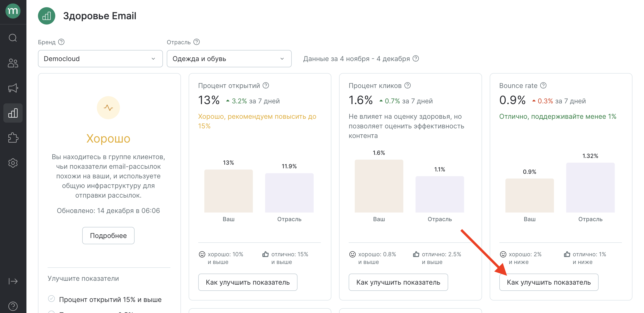
Task: Click the Подробнее button
Action: point(108,235)
